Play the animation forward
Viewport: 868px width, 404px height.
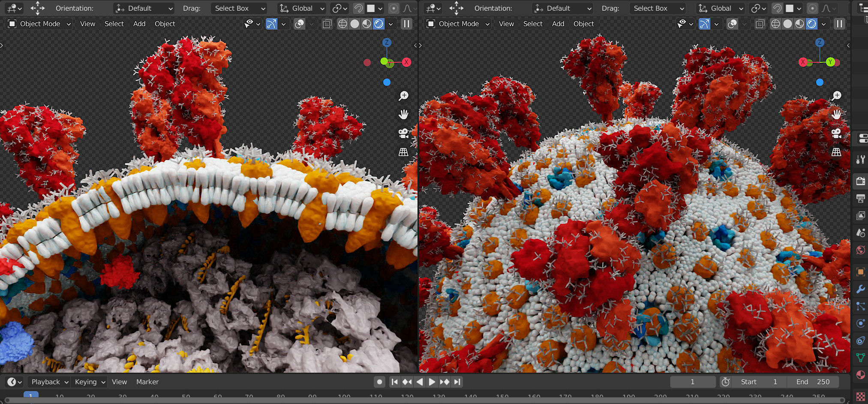coord(432,382)
